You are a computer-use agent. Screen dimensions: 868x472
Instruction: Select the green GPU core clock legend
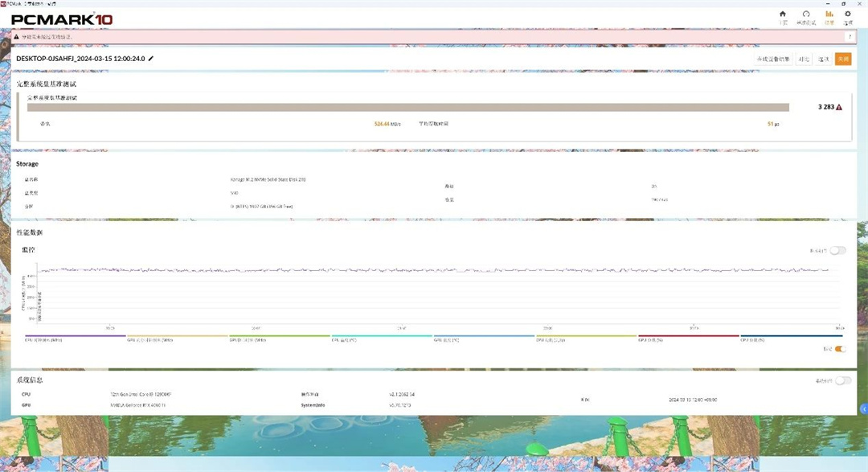click(x=280, y=338)
